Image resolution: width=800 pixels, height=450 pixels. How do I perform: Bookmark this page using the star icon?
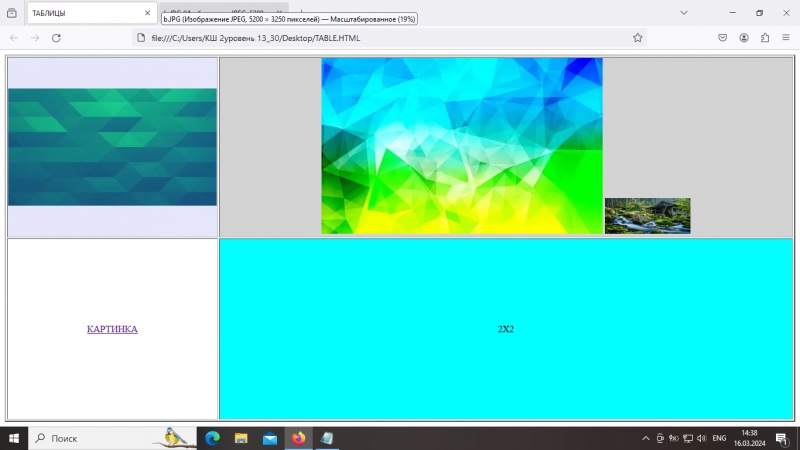click(637, 38)
